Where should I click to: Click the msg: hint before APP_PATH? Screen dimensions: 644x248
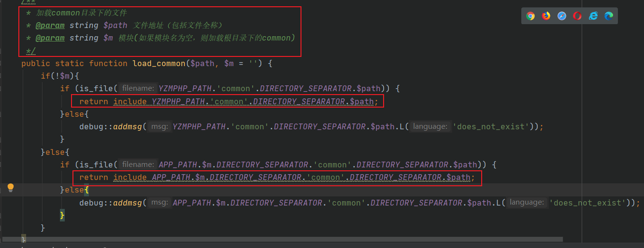tap(159, 203)
